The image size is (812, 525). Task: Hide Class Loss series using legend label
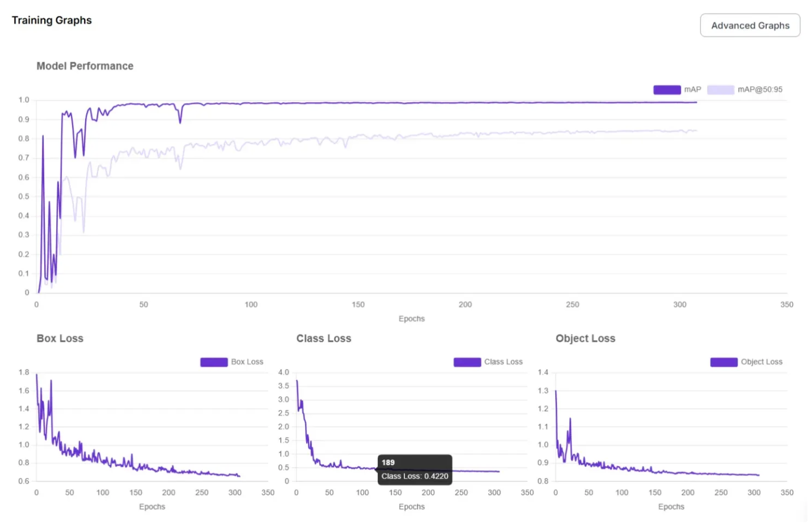pos(504,362)
